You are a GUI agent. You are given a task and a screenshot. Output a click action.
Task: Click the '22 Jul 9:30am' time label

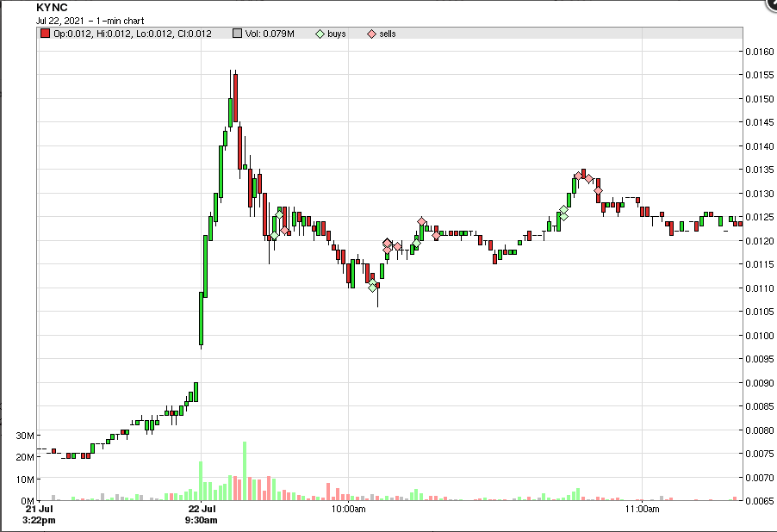pos(202,514)
